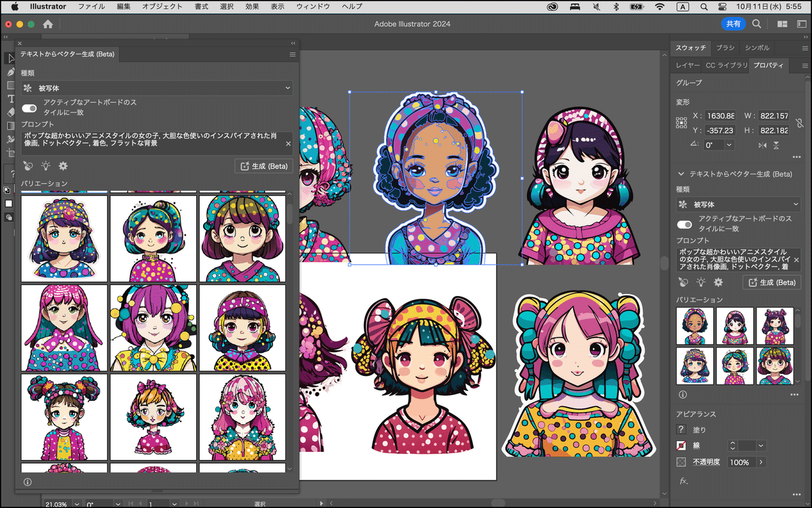Viewport: 812px width, 508px height.
Task: Open the type dropdown in the Properties panel
Action: (739, 205)
